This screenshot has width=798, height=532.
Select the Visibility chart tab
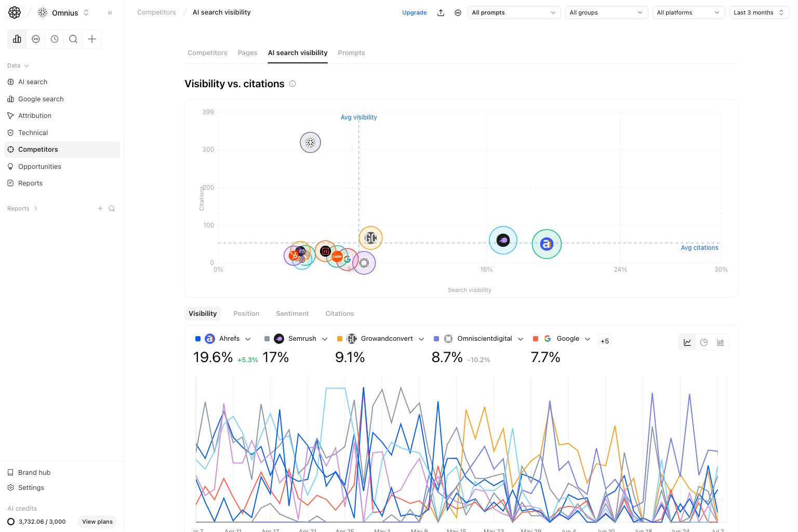point(203,313)
